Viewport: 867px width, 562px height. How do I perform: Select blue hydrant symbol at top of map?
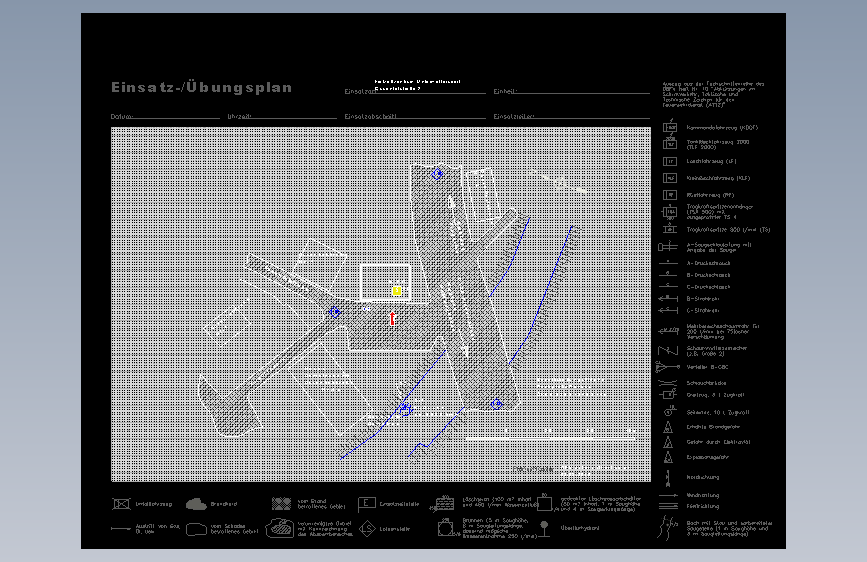[x=437, y=174]
